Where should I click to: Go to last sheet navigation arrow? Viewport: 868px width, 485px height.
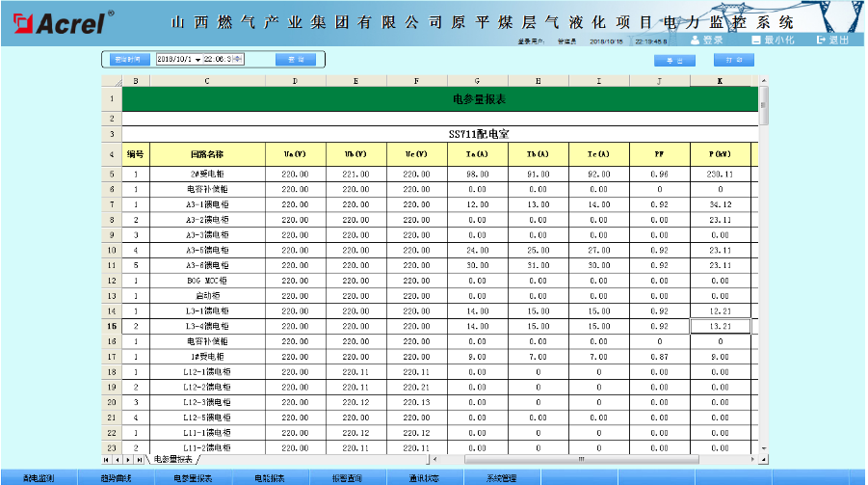(140, 460)
